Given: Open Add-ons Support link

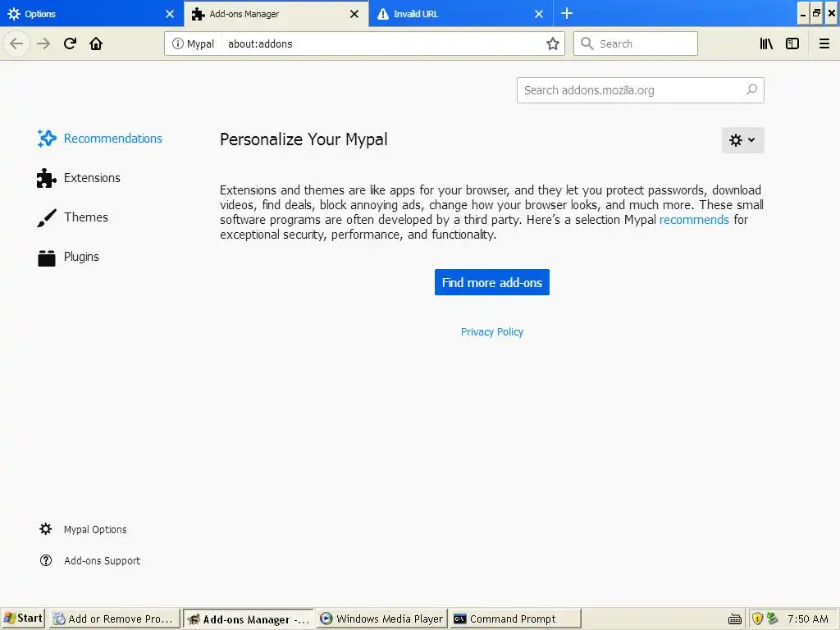Looking at the screenshot, I should [90, 560].
